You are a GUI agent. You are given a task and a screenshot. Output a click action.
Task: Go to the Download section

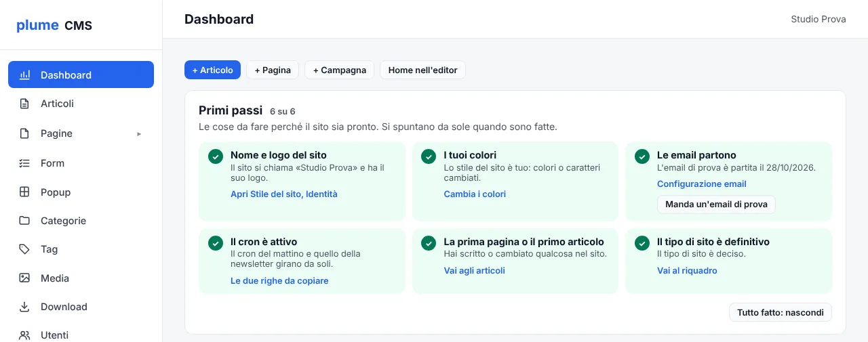click(x=81, y=307)
